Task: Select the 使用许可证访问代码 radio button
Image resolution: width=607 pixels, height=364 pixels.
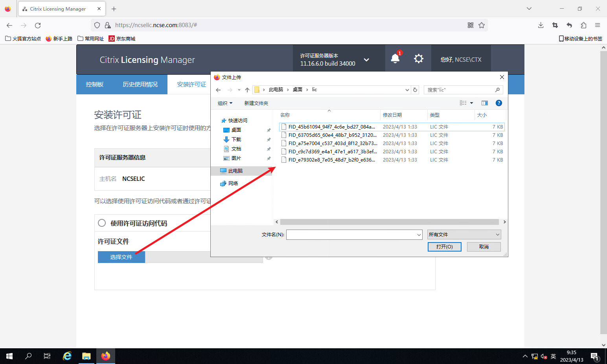Action: (x=102, y=223)
